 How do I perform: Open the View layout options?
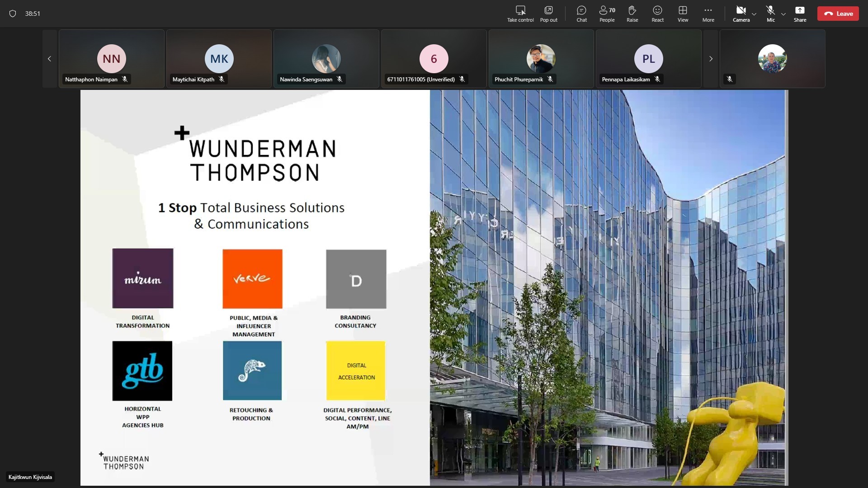[x=683, y=14]
